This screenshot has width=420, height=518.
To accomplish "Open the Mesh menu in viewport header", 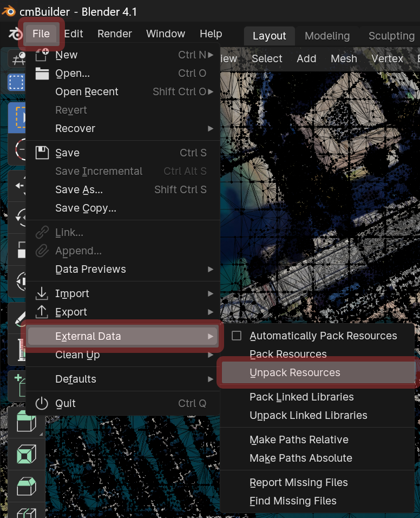I will (x=344, y=59).
